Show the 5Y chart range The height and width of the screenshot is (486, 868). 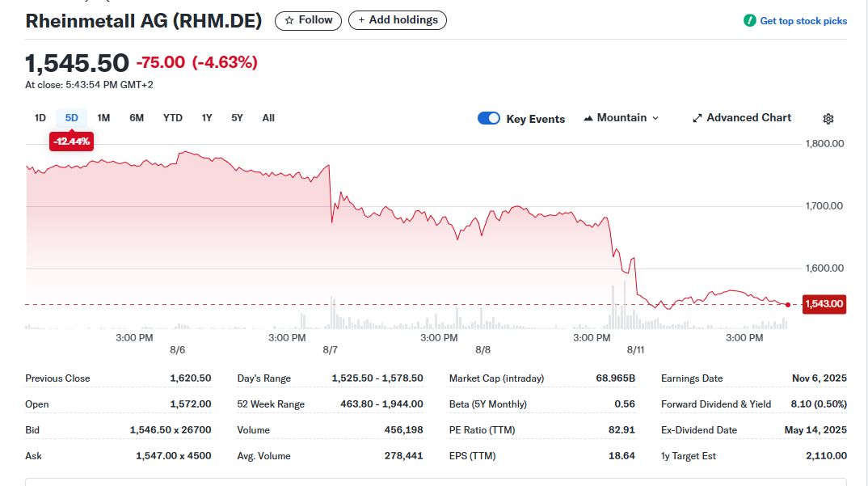[237, 118]
